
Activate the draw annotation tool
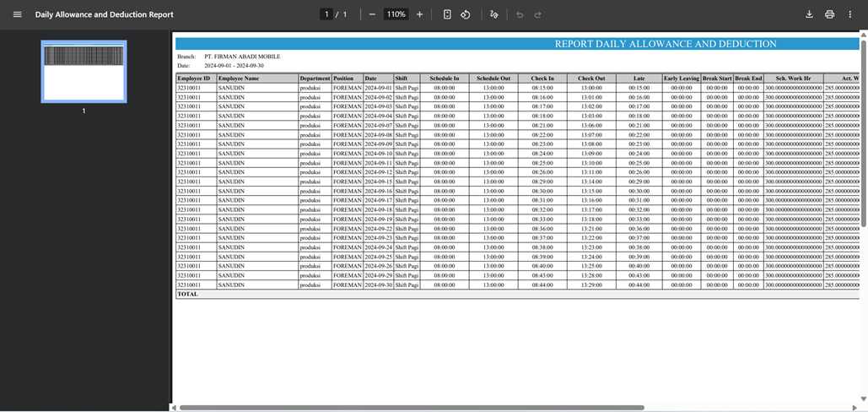[493, 14]
